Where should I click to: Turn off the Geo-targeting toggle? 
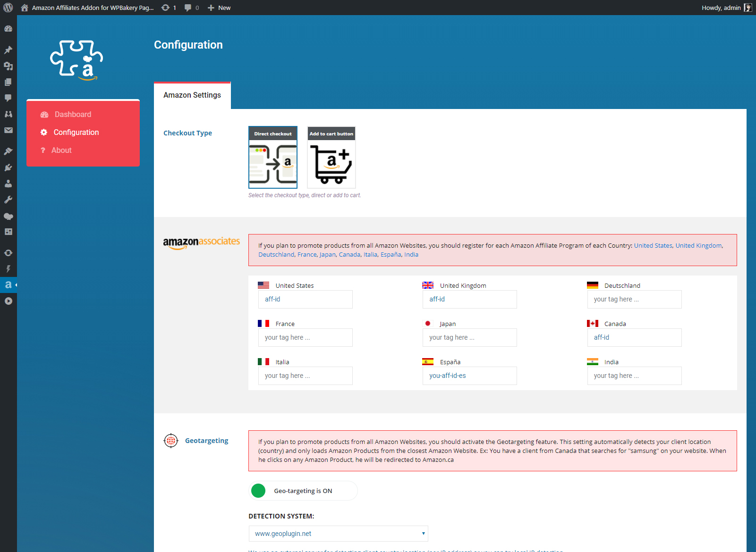pos(303,491)
